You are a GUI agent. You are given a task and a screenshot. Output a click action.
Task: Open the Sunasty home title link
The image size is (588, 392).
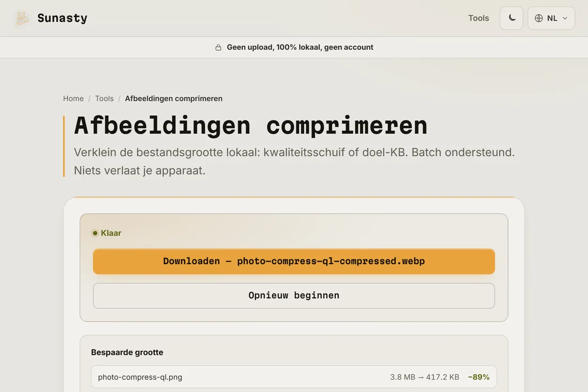pyautogui.click(x=62, y=18)
